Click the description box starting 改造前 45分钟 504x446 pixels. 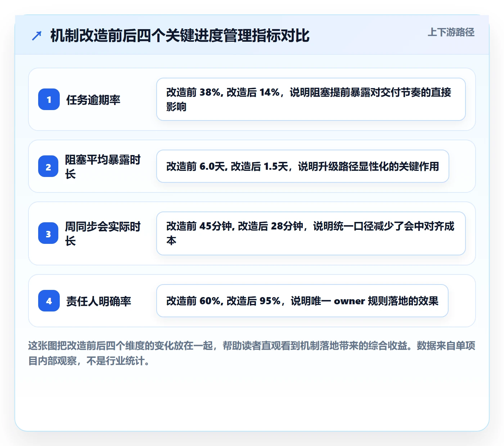pyautogui.click(x=311, y=233)
